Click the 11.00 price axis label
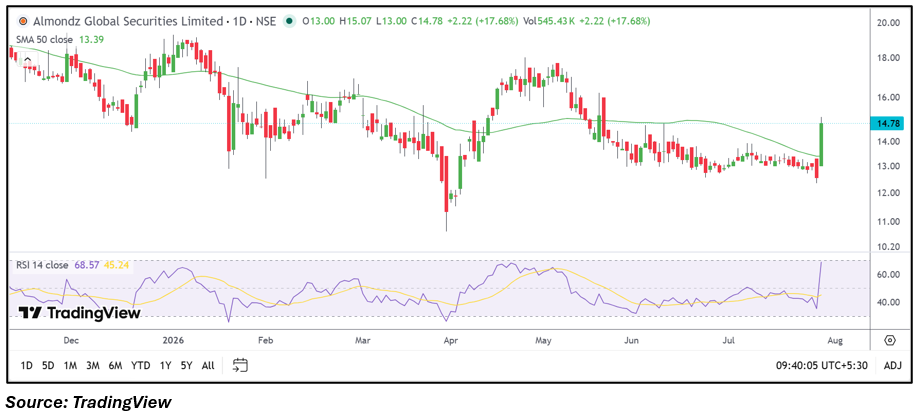 tap(889, 222)
